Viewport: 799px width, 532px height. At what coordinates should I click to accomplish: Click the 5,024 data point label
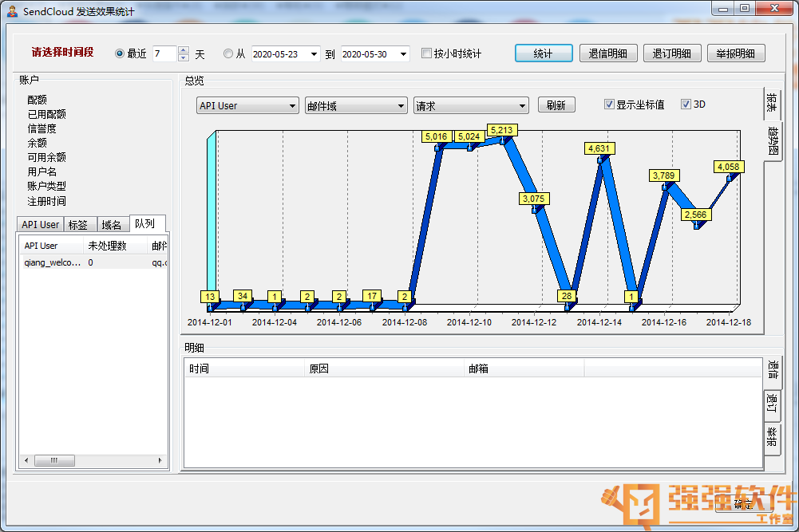[x=469, y=136]
